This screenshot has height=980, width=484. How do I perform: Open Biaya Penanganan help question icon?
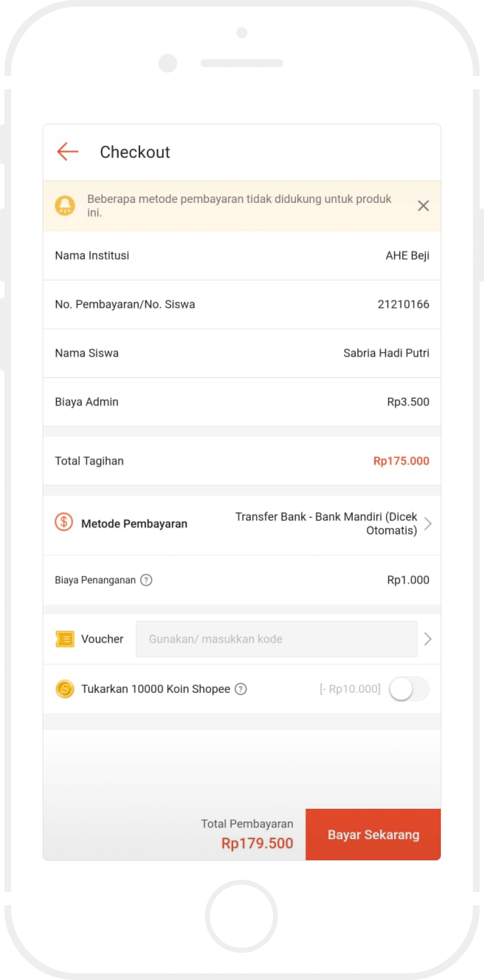point(146,580)
